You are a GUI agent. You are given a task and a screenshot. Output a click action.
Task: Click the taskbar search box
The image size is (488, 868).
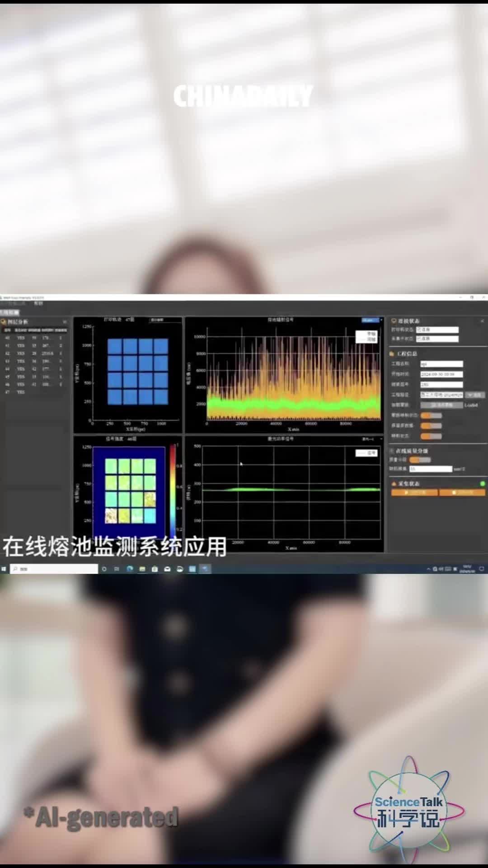pos(54,569)
